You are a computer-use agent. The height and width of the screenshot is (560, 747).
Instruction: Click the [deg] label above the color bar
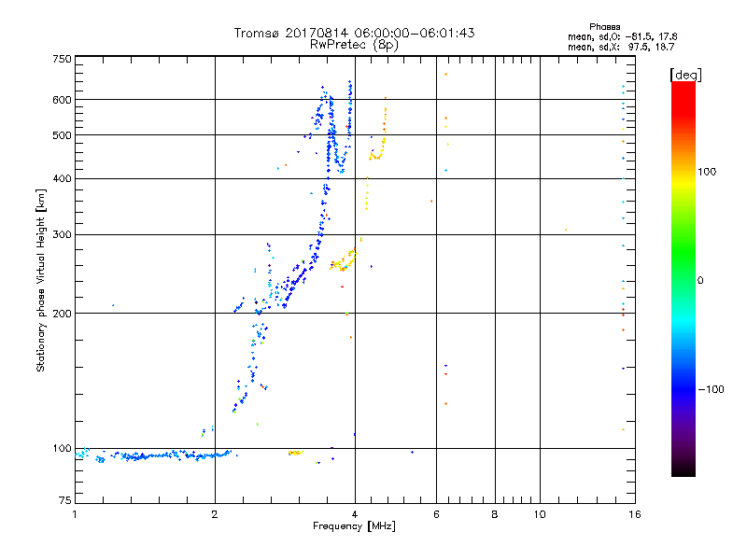685,75
